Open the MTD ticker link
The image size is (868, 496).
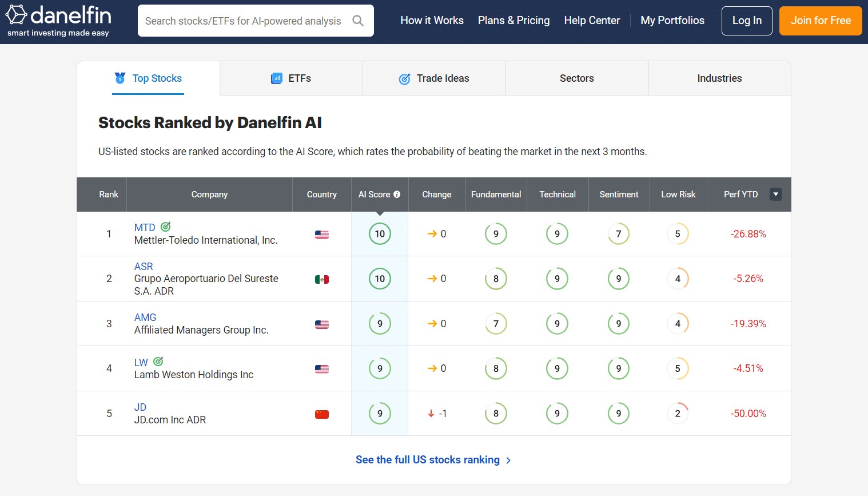(145, 228)
